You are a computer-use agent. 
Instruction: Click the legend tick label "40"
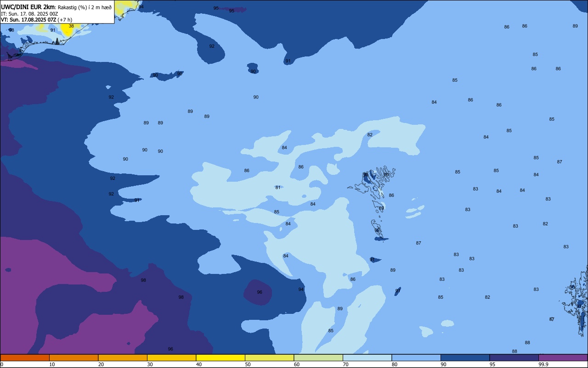[x=199, y=364]
